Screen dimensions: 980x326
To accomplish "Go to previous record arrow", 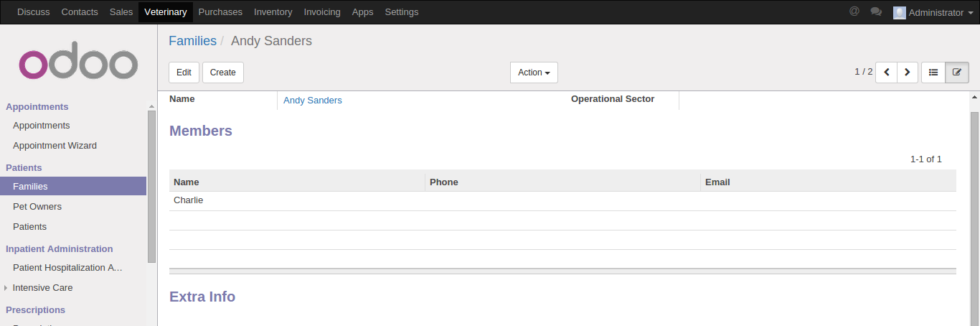I will click(x=886, y=73).
